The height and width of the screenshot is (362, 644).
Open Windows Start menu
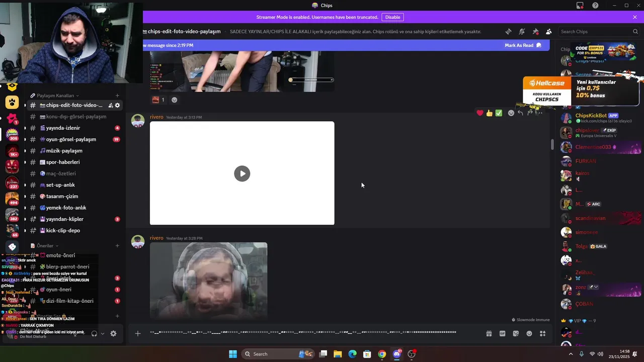pyautogui.click(x=233, y=354)
